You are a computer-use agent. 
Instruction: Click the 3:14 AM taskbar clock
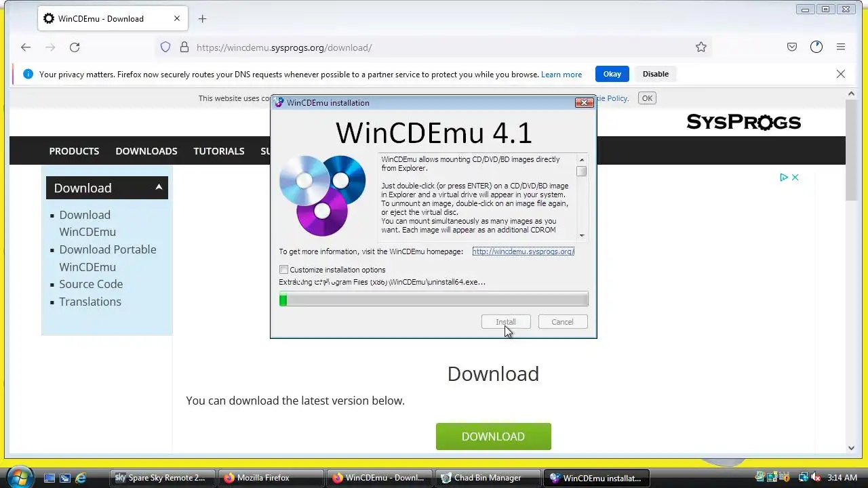(x=842, y=478)
